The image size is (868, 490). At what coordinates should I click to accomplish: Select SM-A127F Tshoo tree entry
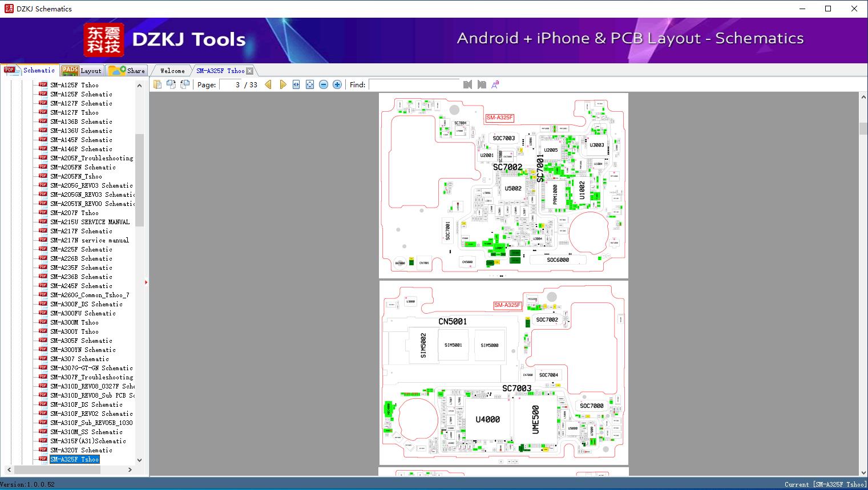[74, 112]
